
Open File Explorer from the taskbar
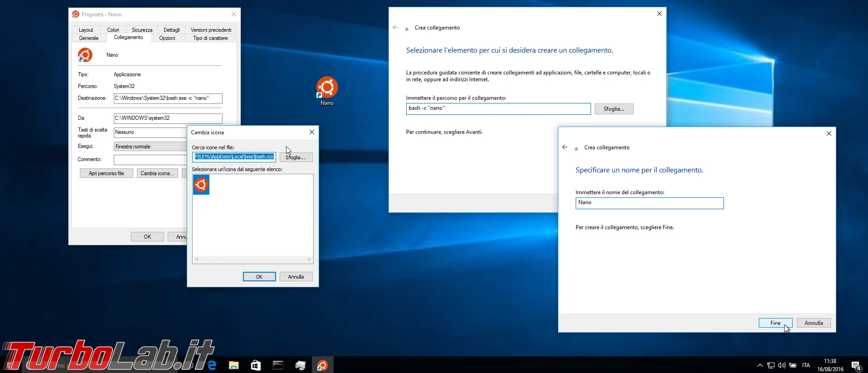(x=233, y=365)
